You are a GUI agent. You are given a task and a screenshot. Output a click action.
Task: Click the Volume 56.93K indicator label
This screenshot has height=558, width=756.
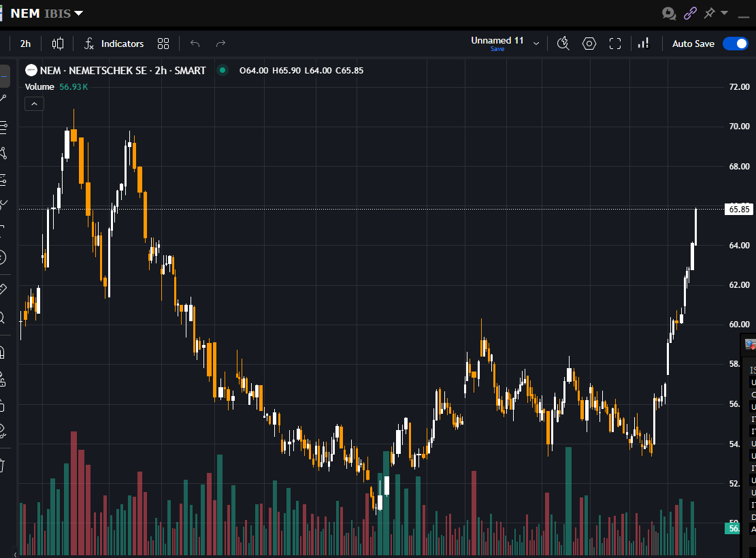[56, 87]
